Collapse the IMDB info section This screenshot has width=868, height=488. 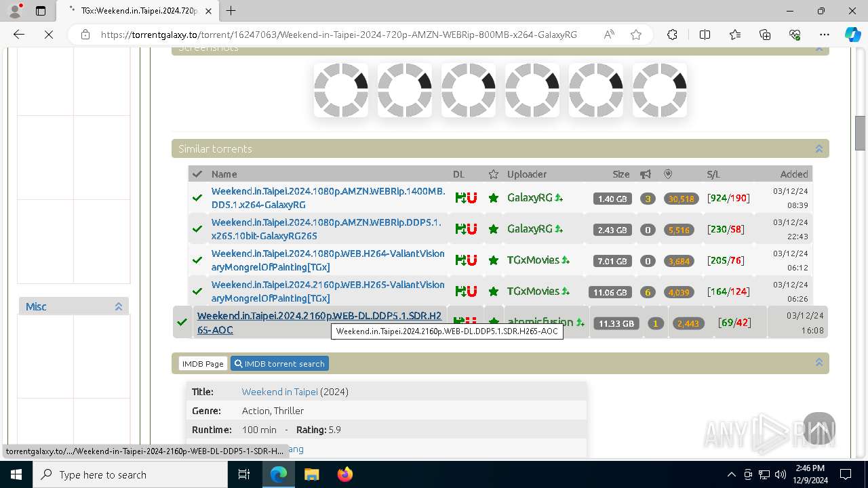pyautogui.click(x=818, y=363)
